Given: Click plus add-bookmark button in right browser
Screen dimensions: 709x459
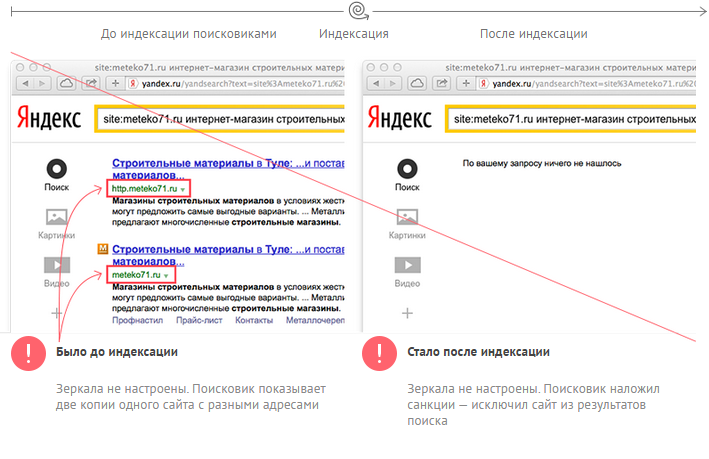Looking at the screenshot, I should 466,83.
